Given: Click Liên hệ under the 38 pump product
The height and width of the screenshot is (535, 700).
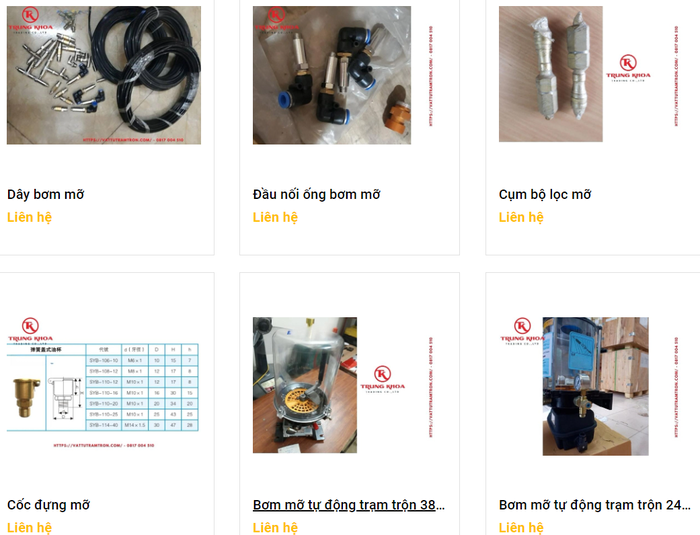Looking at the screenshot, I should (275, 527).
